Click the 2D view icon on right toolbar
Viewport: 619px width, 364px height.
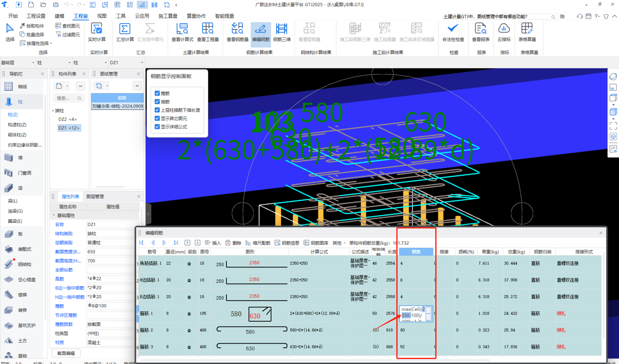click(x=613, y=88)
